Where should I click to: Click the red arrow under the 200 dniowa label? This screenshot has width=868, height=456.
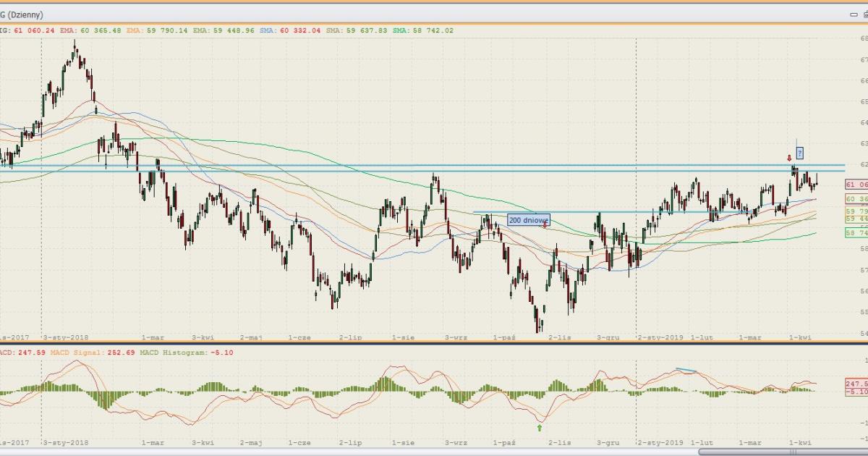pyautogui.click(x=544, y=225)
